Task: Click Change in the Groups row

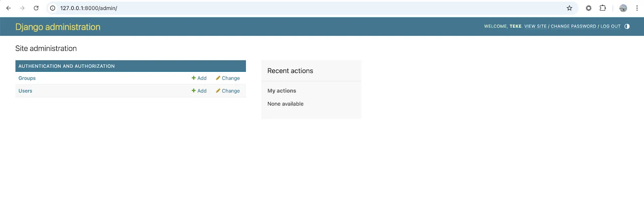Action: (228, 78)
